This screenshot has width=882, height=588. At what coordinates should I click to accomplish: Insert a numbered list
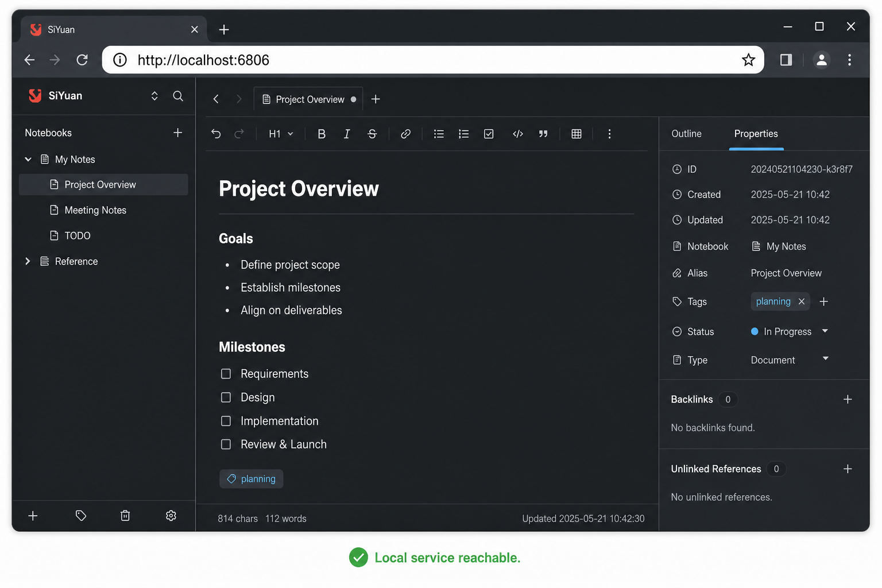[463, 134]
